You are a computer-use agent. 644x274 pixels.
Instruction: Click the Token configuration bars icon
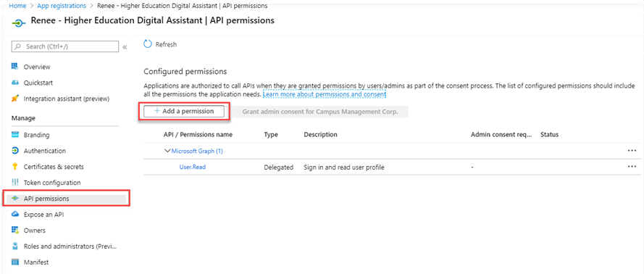click(15, 183)
